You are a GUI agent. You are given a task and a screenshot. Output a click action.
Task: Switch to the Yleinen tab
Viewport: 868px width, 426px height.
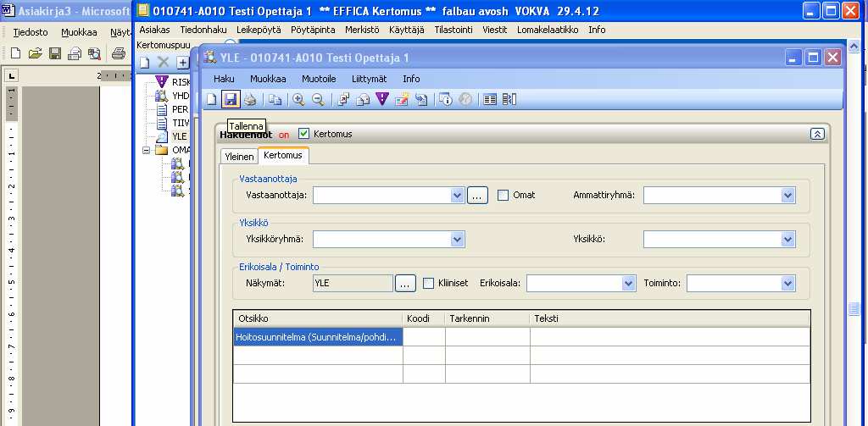click(239, 157)
